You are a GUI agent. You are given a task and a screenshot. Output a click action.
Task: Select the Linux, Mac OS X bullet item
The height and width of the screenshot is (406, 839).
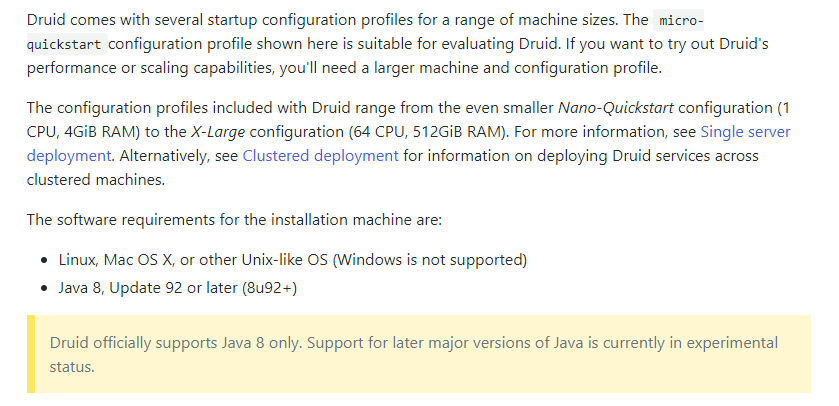(x=293, y=260)
